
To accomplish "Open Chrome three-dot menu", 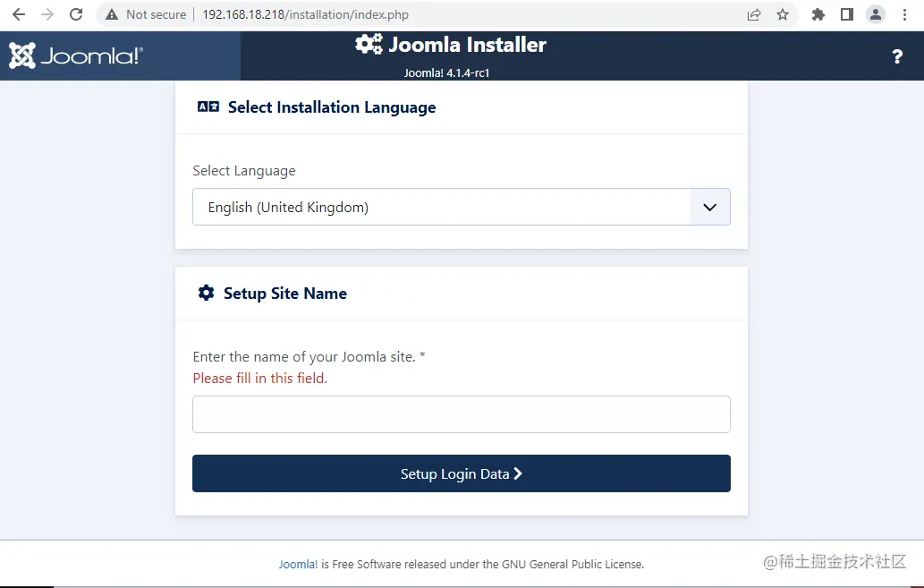I will (904, 14).
